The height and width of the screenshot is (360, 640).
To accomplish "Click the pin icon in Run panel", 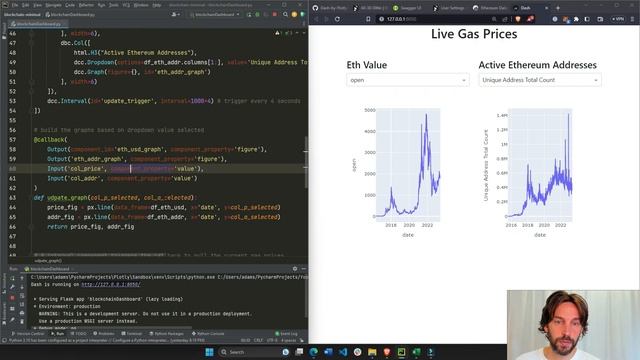I will point(12,320).
